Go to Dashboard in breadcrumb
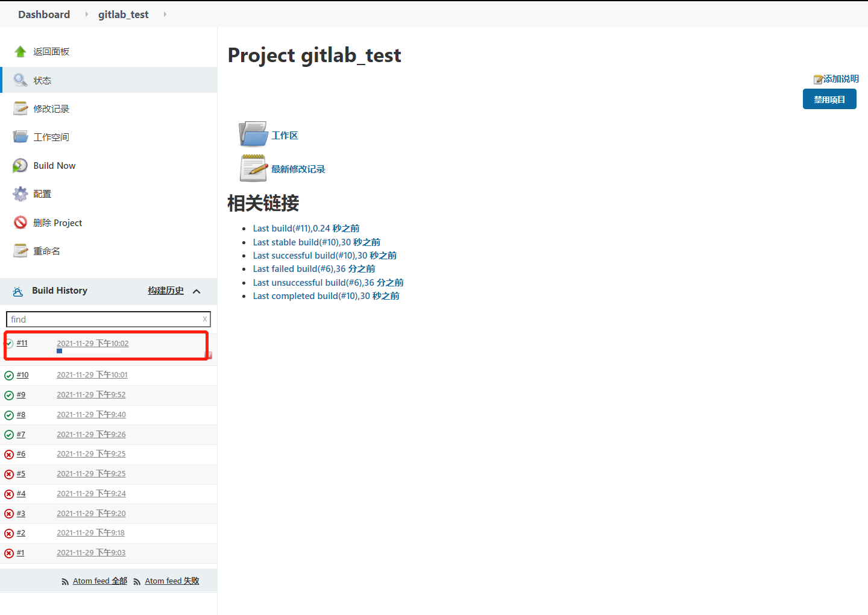 44,14
